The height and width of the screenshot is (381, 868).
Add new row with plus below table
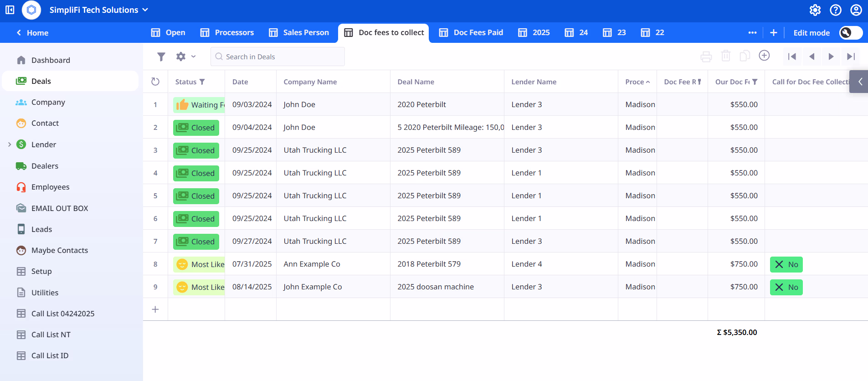(x=155, y=309)
